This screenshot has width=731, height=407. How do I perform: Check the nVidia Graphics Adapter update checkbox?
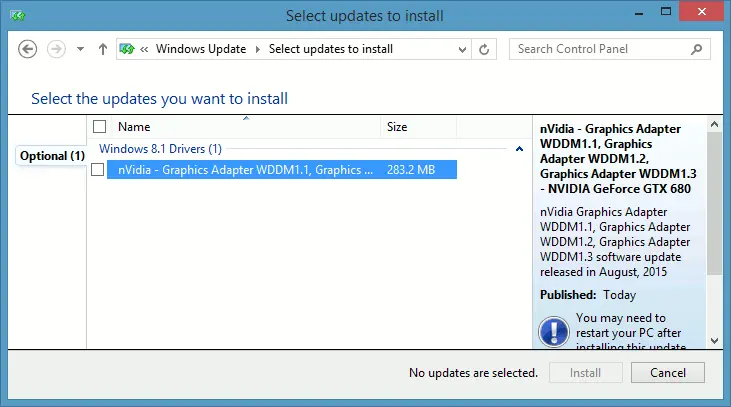pyautogui.click(x=97, y=170)
